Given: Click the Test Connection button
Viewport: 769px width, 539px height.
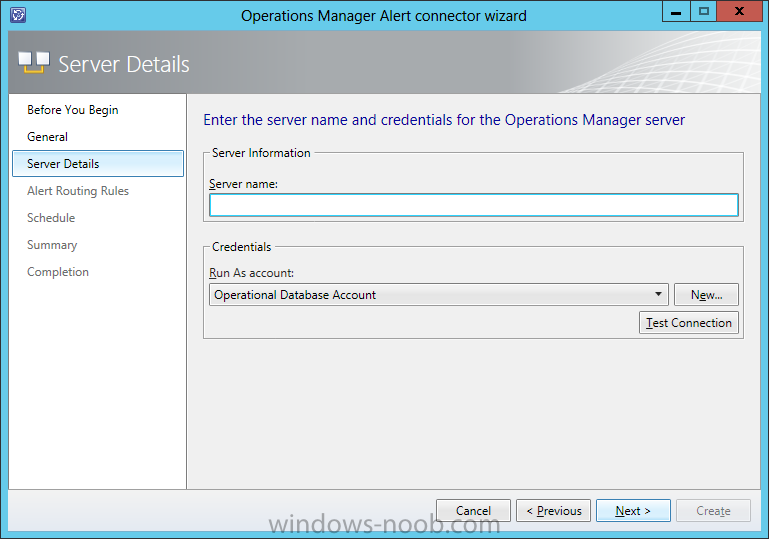Looking at the screenshot, I should (x=689, y=323).
